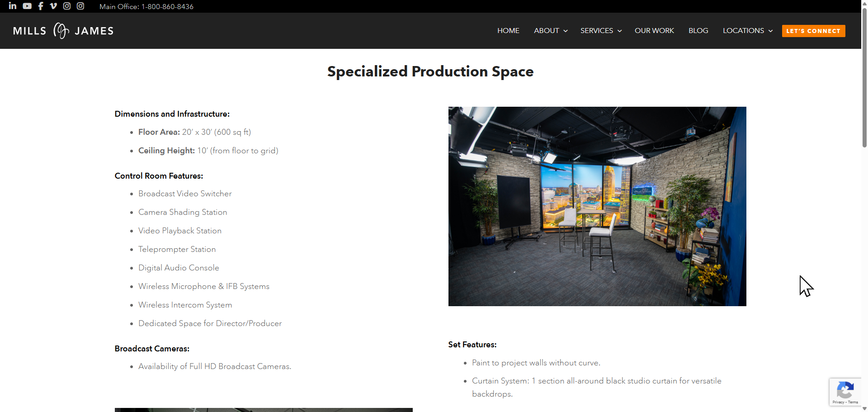Open the reCAPTCHA Terms link
This screenshot has width=868, height=412.
coord(853,402)
